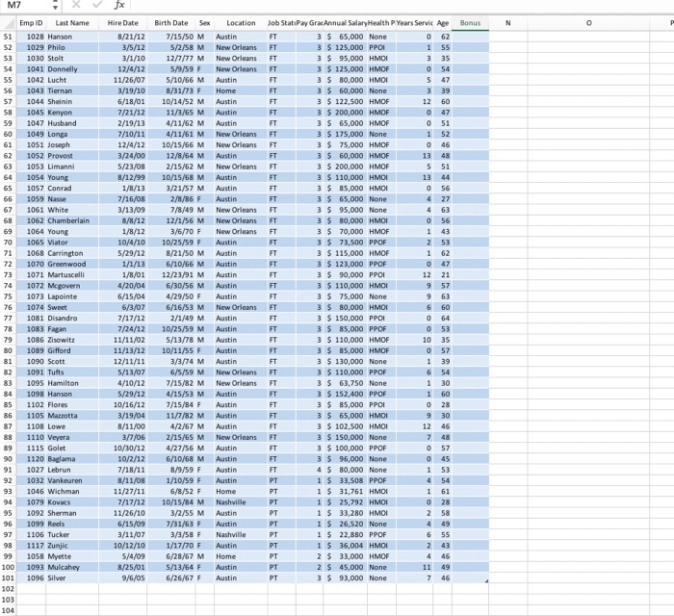Image resolution: width=674 pixels, height=616 pixels.
Task: Select the Bonus column header
Action: coord(470,23)
